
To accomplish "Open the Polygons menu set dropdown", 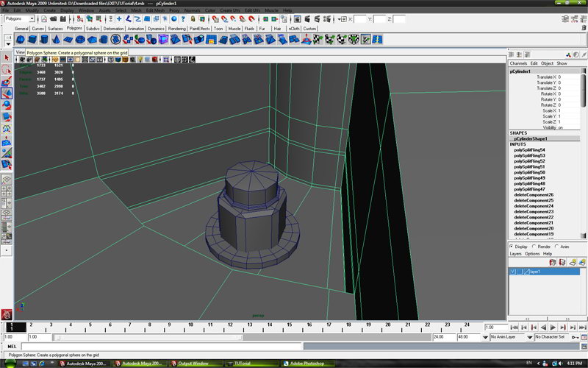I will [19, 18].
